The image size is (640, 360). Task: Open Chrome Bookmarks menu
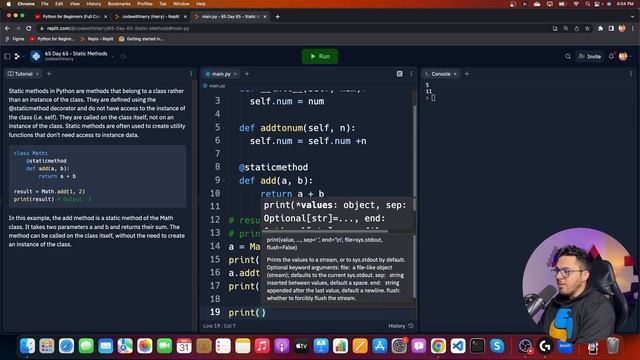[x=119, y=4]
